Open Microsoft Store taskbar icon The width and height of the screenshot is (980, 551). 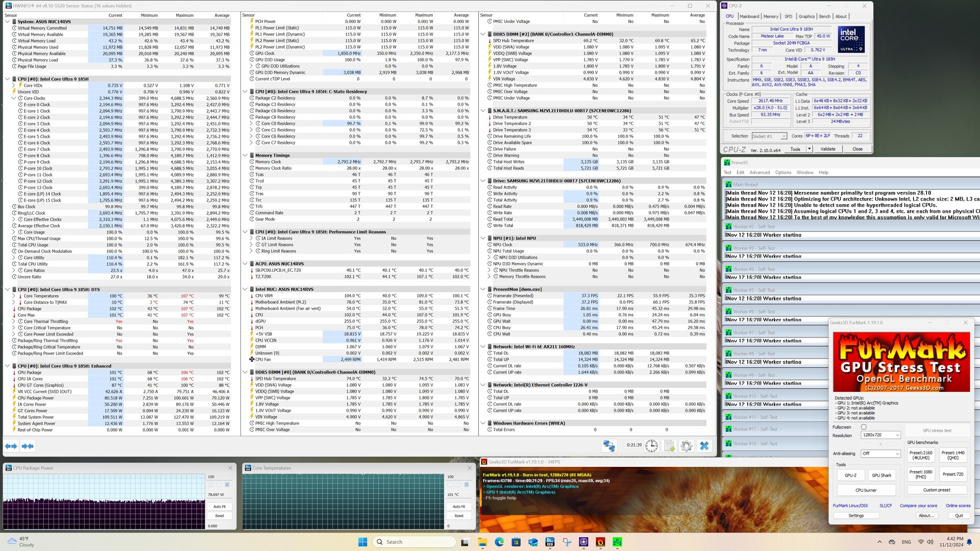pyautogui.click(x=516, y=542)
